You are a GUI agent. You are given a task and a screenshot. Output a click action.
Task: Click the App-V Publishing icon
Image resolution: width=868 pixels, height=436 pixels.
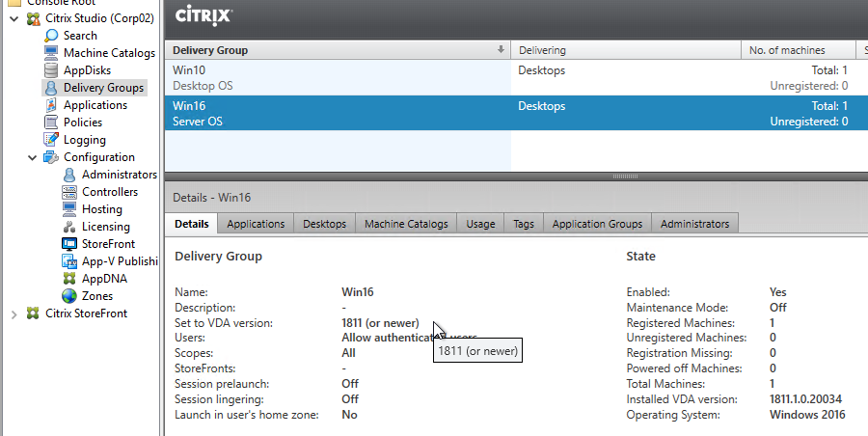point(69,261)
